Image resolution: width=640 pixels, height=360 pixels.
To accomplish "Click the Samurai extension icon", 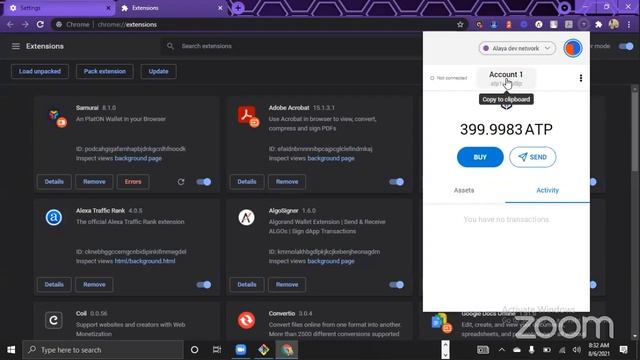I will tap(58, 118).
